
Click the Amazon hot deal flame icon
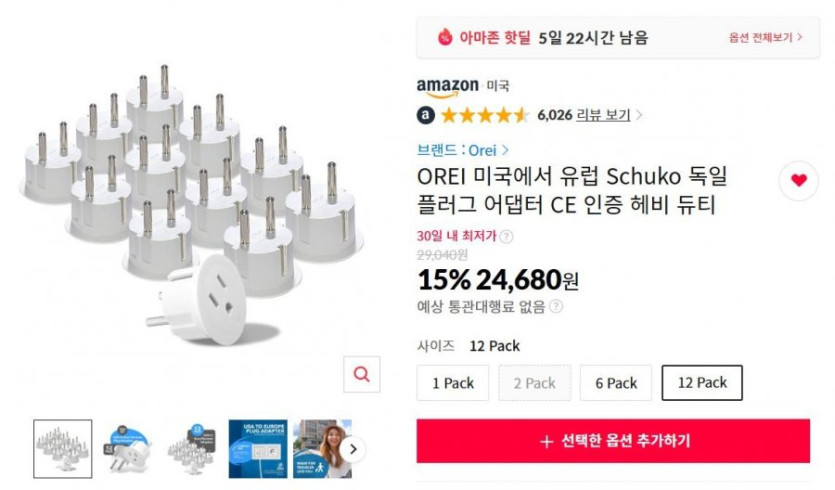(445, 37)
